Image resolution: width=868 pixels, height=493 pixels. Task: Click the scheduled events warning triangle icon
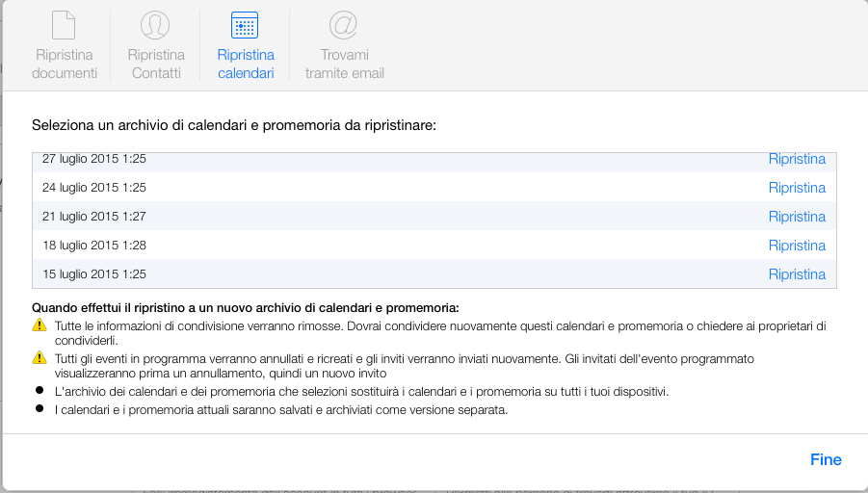[39, 358]
